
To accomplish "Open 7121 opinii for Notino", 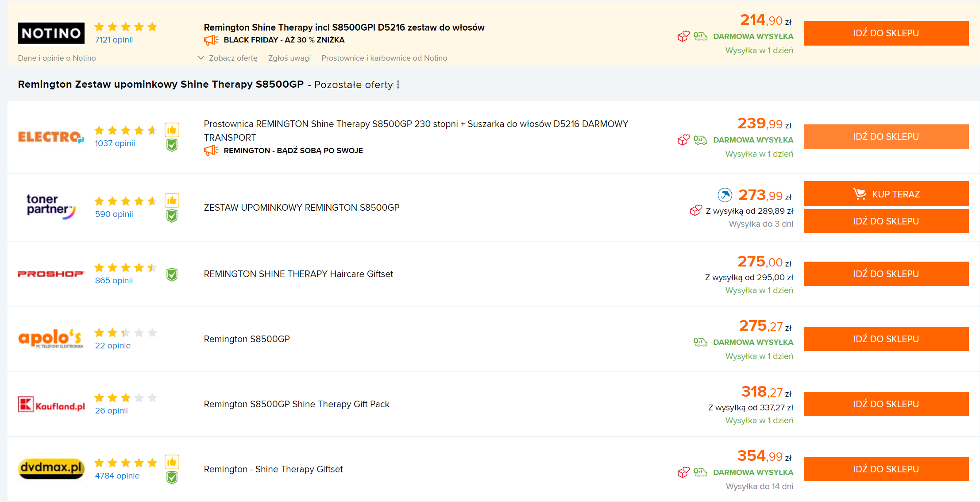I will pyautogui.click(x=114, y=40).
